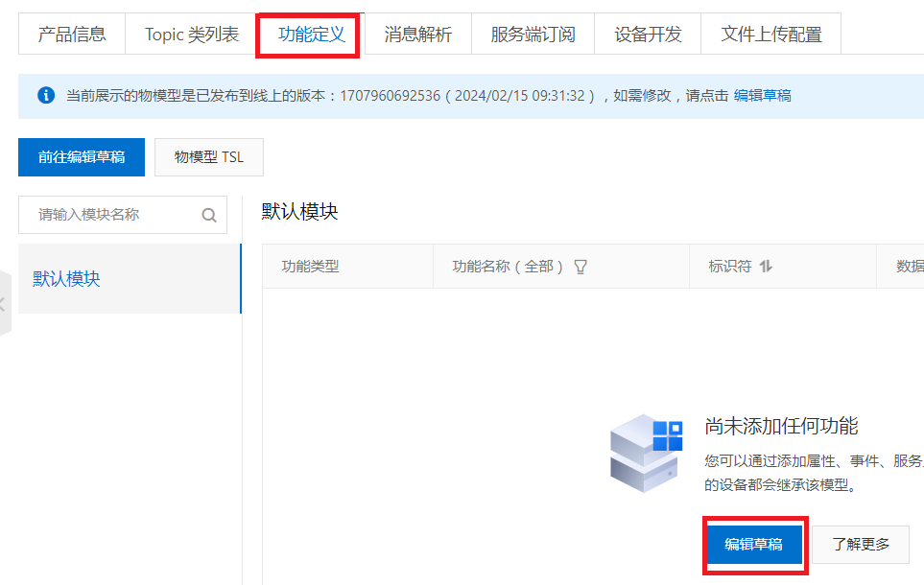Click the empty-state server illustration icon
Image resolution: width=924 pixels, height=585 pixels.
pos(646,453)
